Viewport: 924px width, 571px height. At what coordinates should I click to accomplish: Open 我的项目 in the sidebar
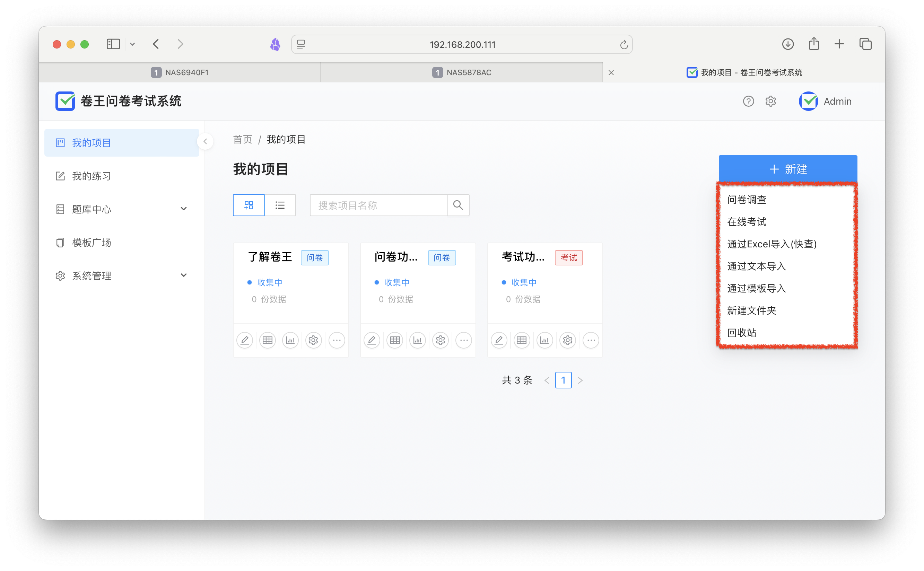(x=122, y=143)
